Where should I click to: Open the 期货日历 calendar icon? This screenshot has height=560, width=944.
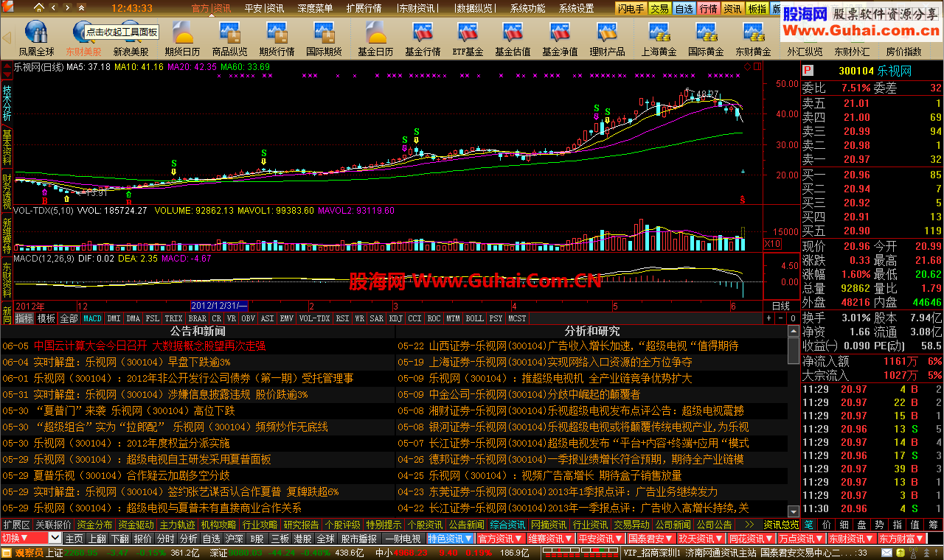182,38
